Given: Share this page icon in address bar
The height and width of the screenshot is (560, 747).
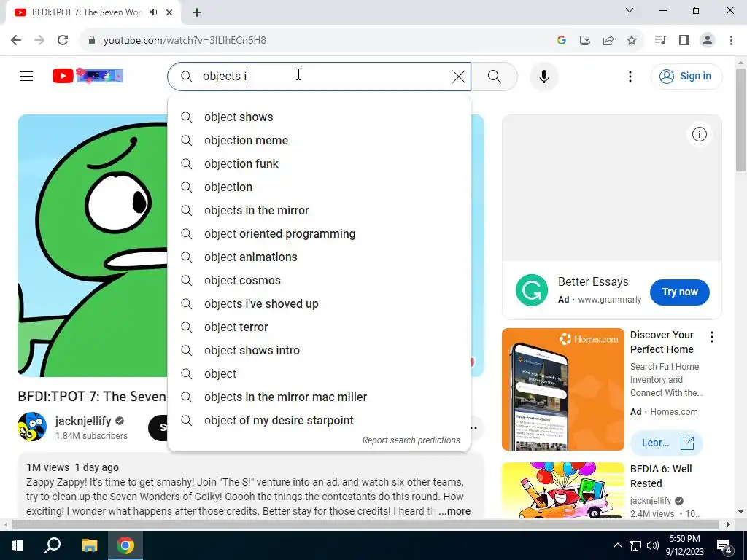Looking at the screenshot, I should [608, 41].
